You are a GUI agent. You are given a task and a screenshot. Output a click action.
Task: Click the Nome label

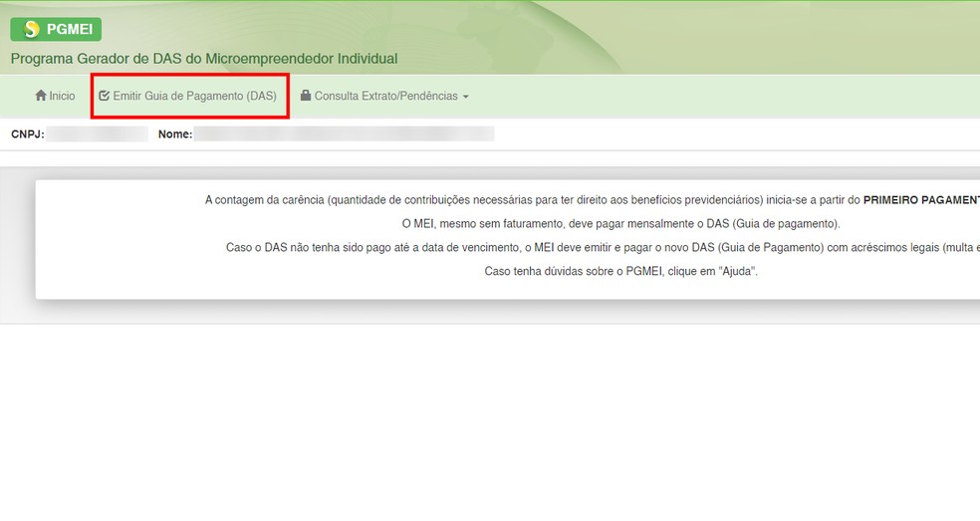(x=175, y=133)
